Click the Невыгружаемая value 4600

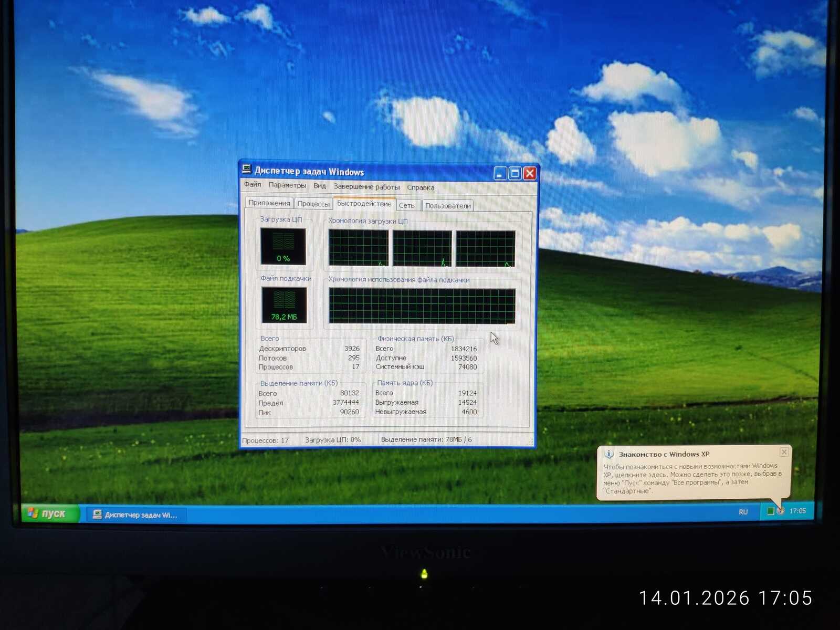pos(469,412)
